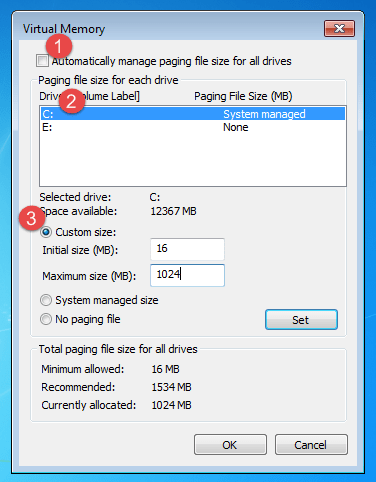Click the Maximum size (MB) field
Image resolution: width=376 pixels, height=482 pixels.
(x=187, y=275)
